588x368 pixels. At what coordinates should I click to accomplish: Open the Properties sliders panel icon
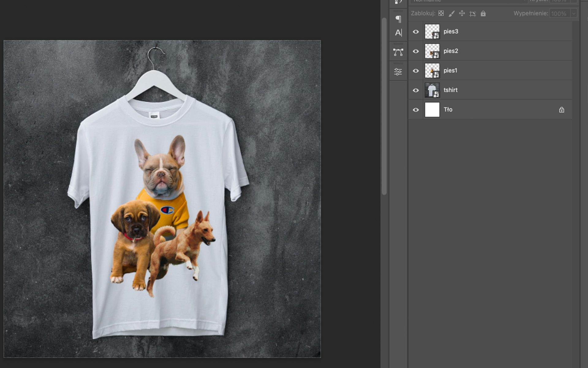pos(398,72)
